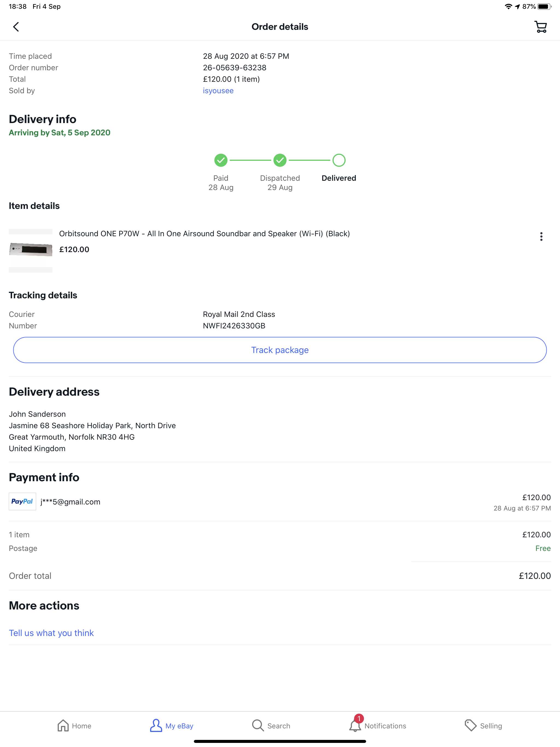Tap the Notifications bell icon
The height and width of the screenshot is (747, 560).
[355, 726]
